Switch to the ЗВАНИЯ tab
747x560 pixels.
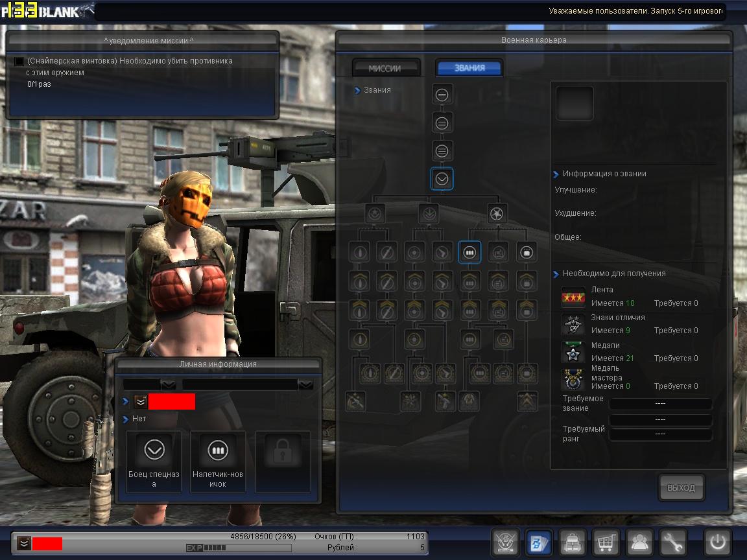469,68
